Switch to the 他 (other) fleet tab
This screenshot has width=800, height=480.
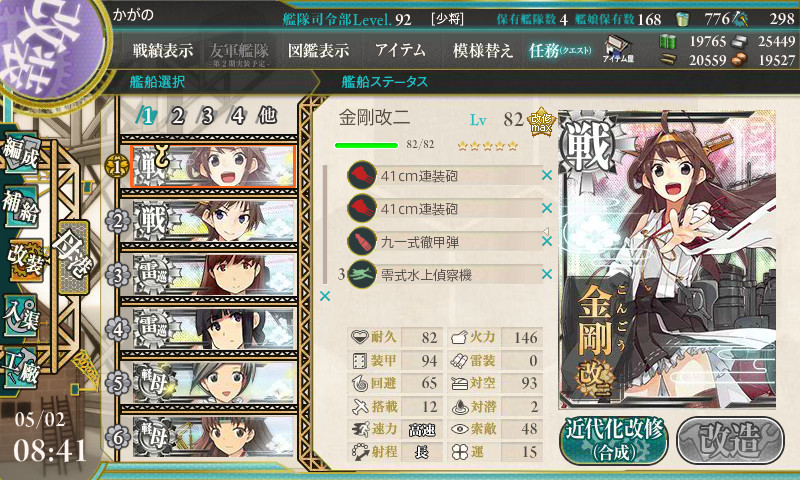click(267, 116)
